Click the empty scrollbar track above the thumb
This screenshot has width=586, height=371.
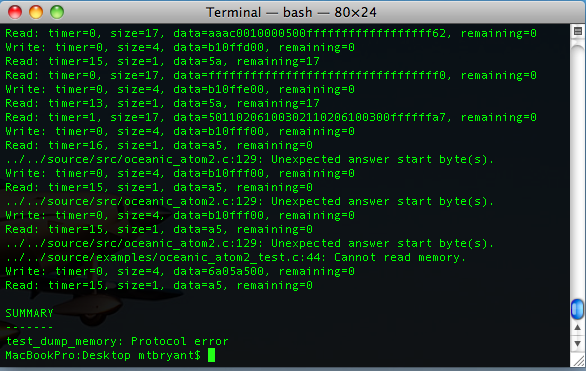point(577,168)
